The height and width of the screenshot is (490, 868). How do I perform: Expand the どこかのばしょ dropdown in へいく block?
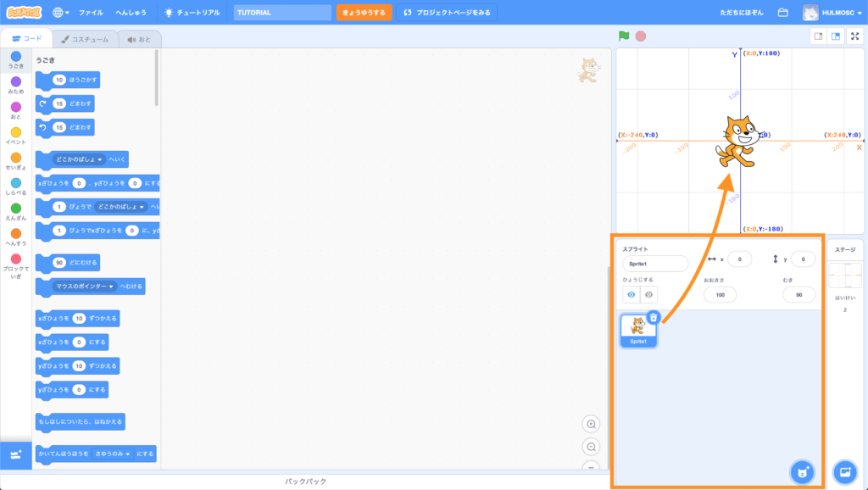coord(100,159)
